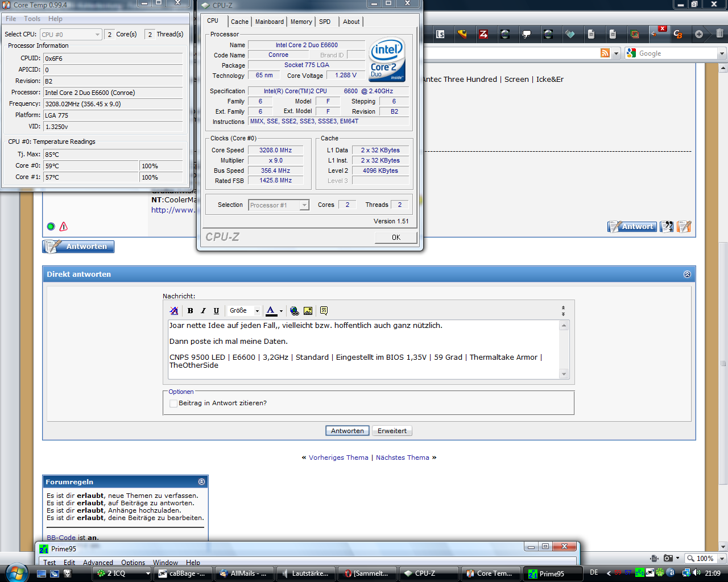Click the trash can icon in browser toolbar

(x=719, y=34)
